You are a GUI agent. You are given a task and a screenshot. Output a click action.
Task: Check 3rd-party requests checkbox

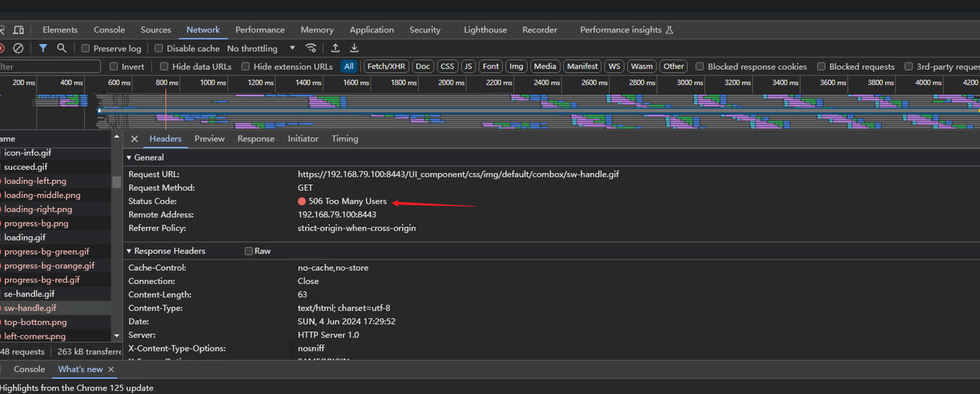tap(908, 67)
